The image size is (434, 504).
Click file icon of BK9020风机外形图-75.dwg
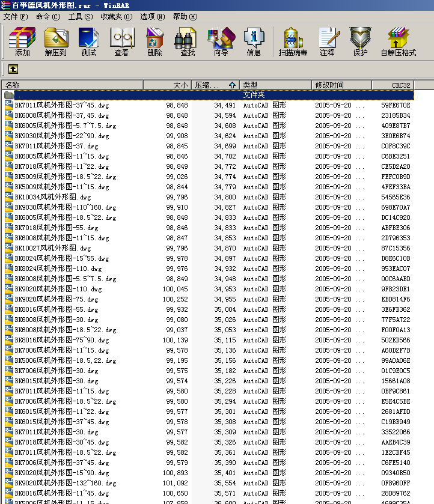(9, 299)
